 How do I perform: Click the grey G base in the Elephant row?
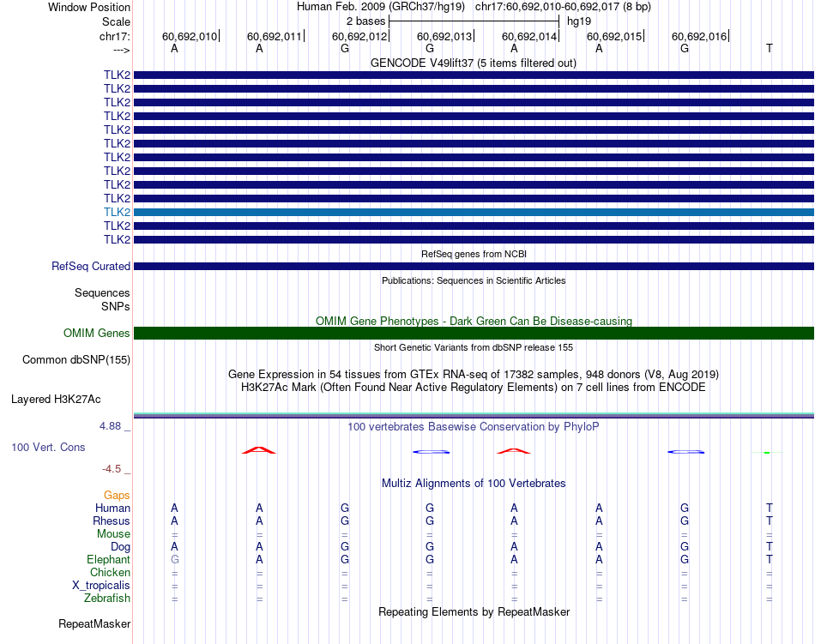pos(175,560)
